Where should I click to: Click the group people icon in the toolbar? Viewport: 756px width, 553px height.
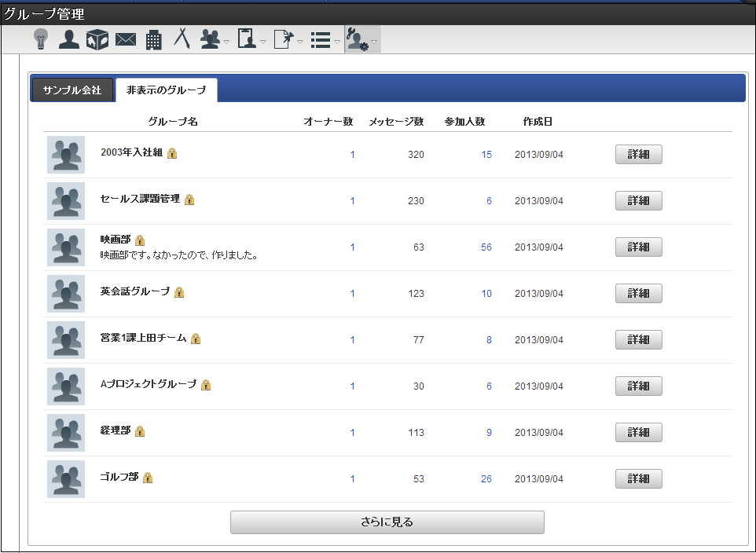[x=210, y=39]
